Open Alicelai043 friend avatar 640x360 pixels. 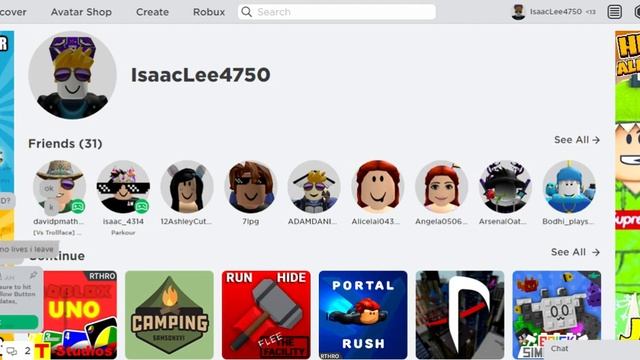[x=378, y=187]
